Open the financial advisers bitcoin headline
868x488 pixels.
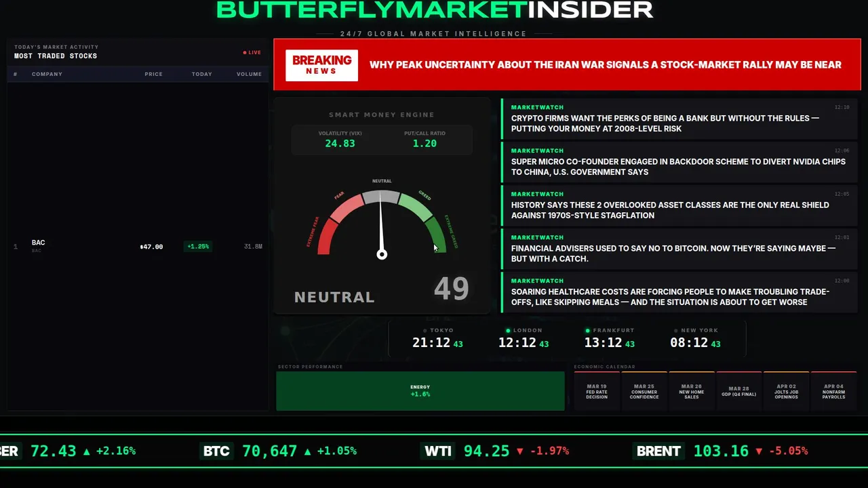point(679,249)
